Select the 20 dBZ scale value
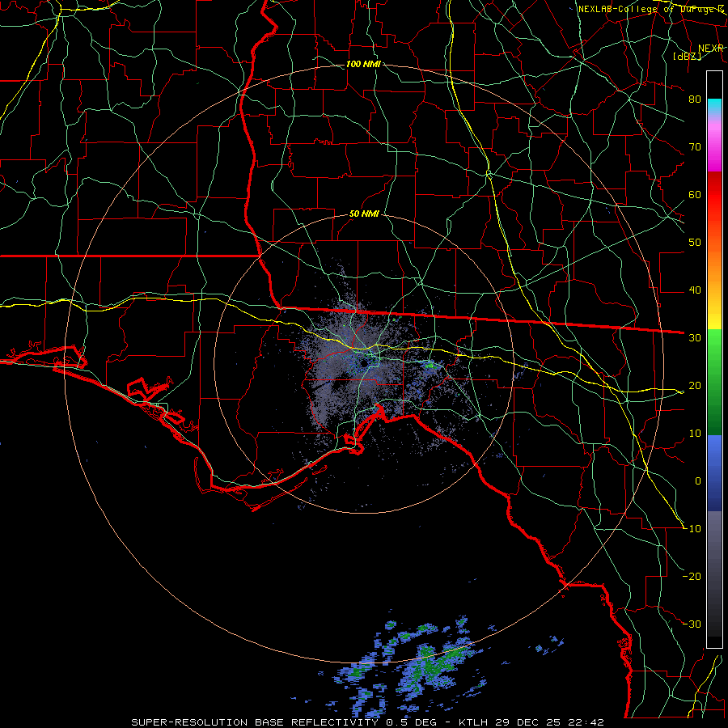Image resolution: width=728 pixels, height=728 pixels. (x=695, y=385)
